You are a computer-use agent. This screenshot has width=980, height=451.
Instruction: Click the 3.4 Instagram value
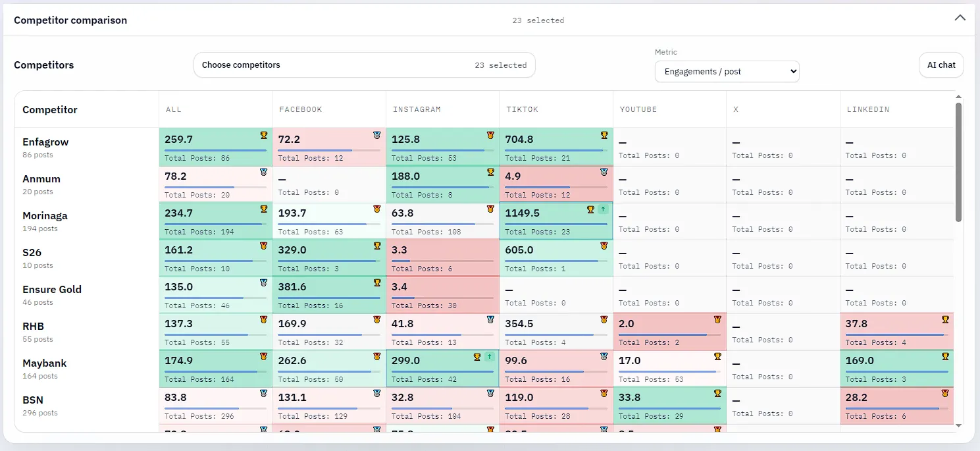pos(399,287)
